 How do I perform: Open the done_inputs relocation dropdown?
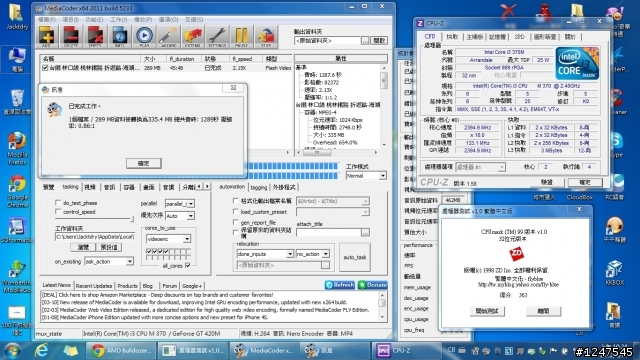(265, 254)
